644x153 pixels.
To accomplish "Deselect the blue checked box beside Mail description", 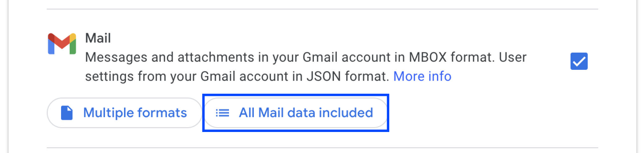I will 579,61.
